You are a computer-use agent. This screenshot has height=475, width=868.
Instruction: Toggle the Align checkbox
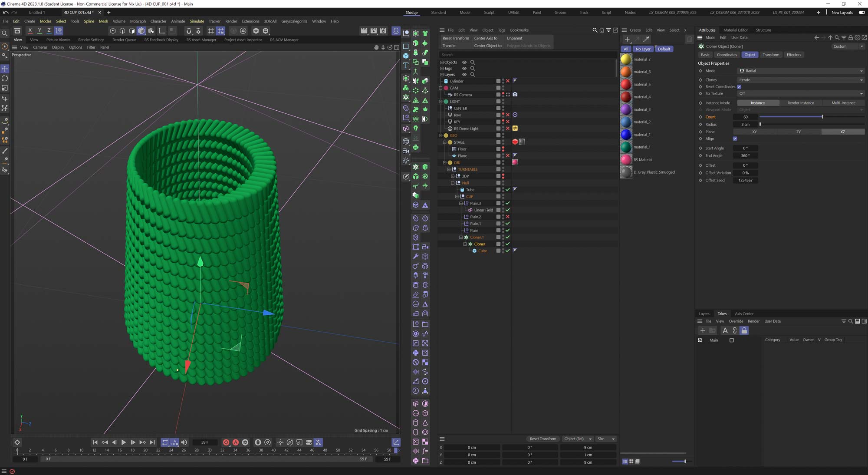pyautogui.click(x=735, y=139)
